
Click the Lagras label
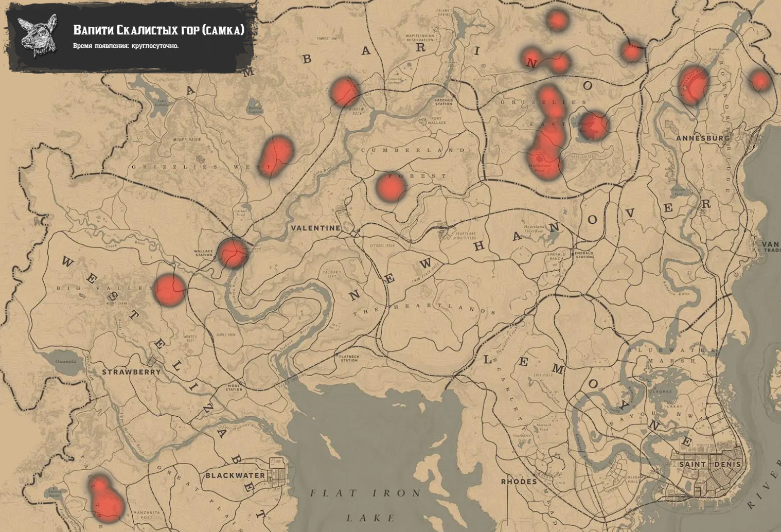tap(661, 392)
